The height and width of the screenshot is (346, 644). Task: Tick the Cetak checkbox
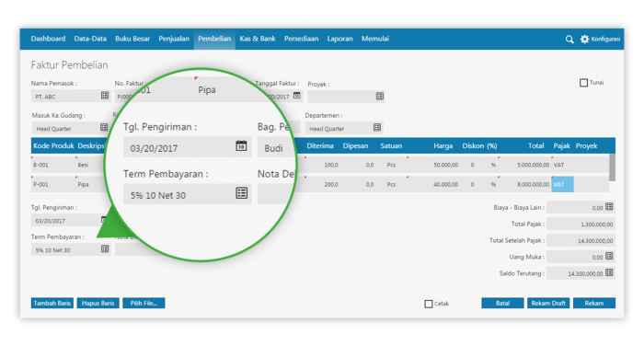pyautogui.click(x=429, y=304)
